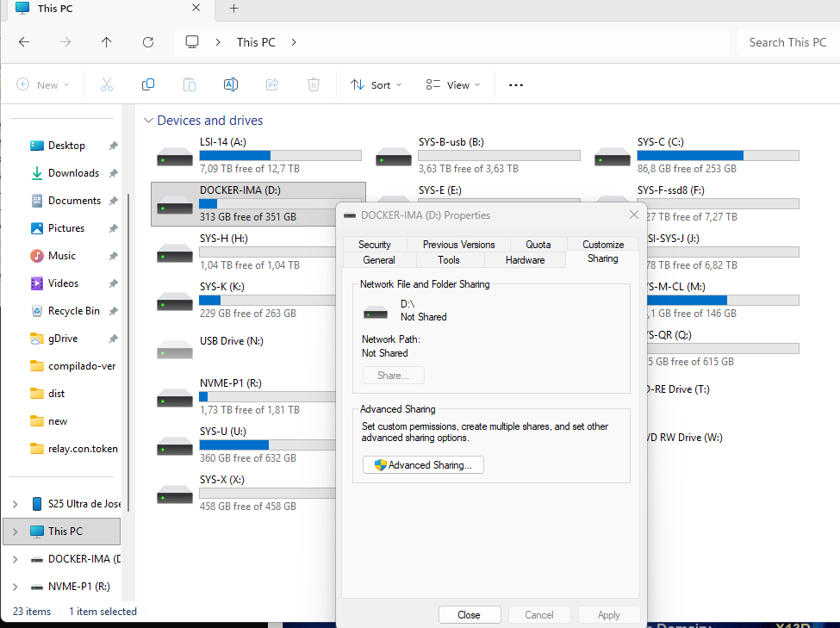Switch to the Customize tab
The image size is (840, 628).
603,245
